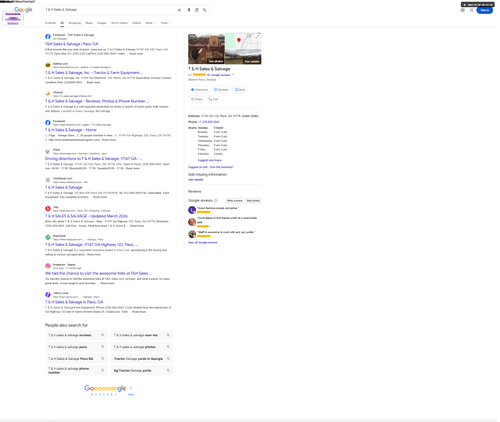This screenshot has height=422, width=500.
Task: Click the Instagram favicon
Action: (x=48, y=266)
